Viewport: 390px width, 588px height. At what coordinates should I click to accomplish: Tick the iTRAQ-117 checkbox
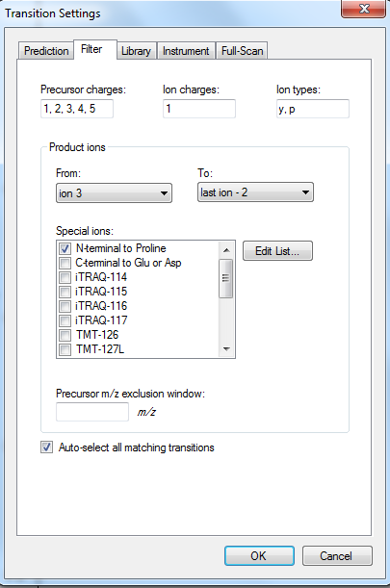(x=65, y=320)
